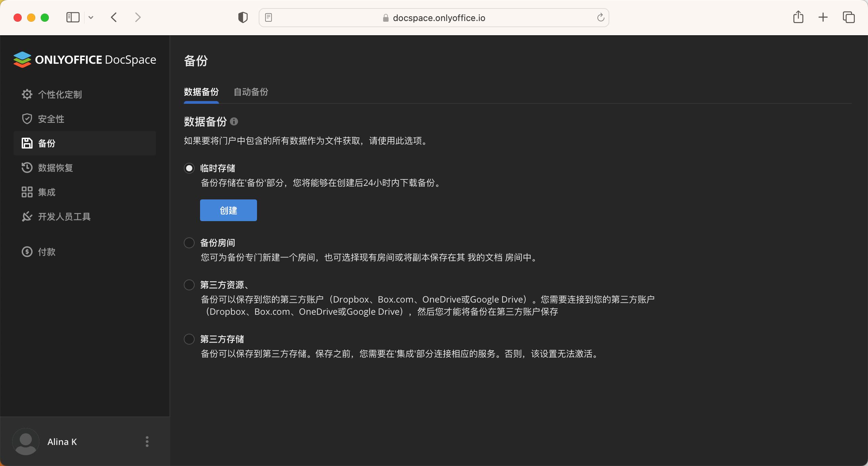868x466 pixels.
Task: Click the ONLYOFFICE DocSpace logo
Action: coord(84,60)
